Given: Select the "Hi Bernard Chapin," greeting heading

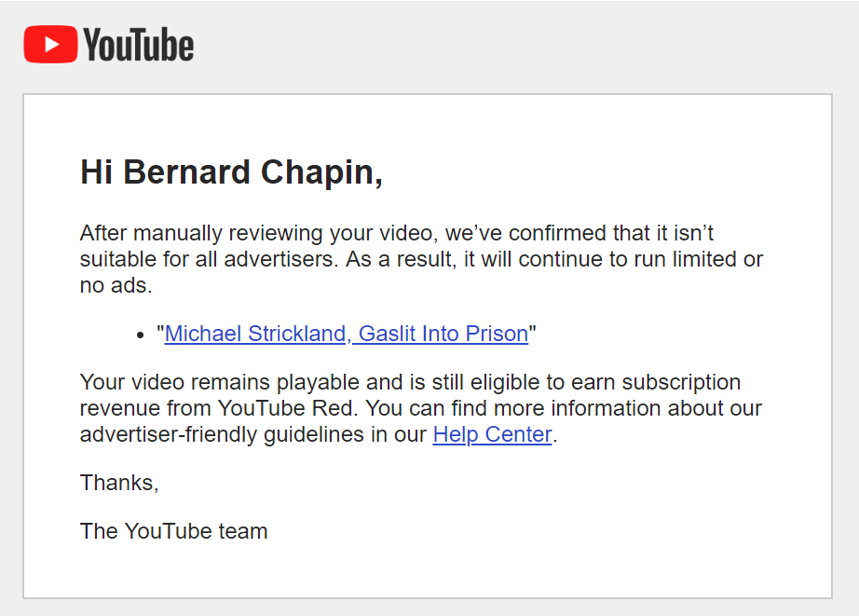Looking at the screenshot, I should [x=231, y=172].
